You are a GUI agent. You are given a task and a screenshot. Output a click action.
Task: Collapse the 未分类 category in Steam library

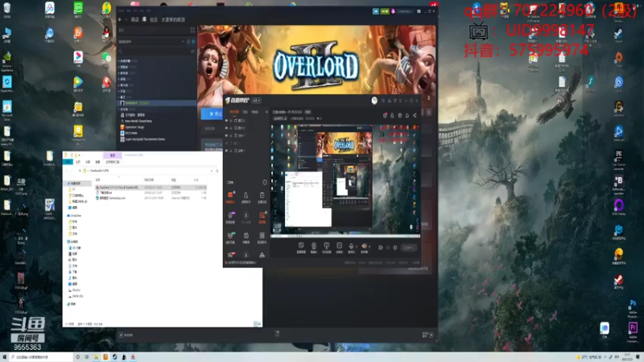tap(118, 109)
